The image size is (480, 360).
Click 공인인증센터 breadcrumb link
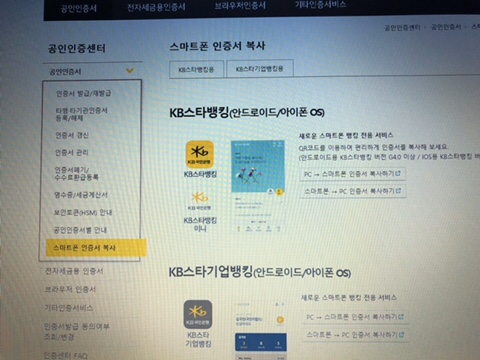pyautogui.click(x=402, y=28)
